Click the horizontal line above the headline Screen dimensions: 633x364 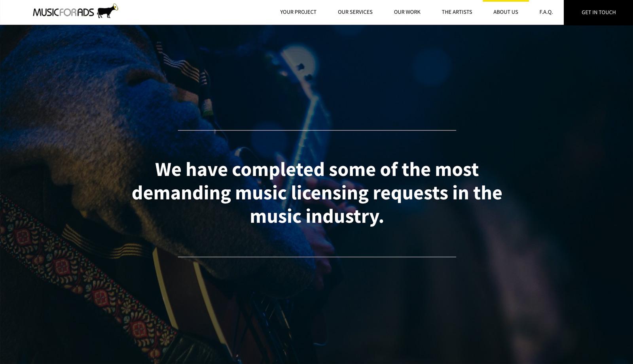click(x=317, y=130)
